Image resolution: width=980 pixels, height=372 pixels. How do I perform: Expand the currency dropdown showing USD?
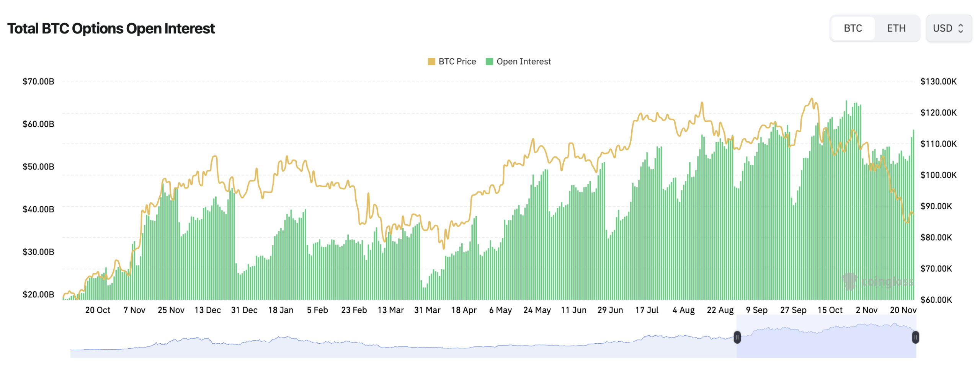(949, 28)
